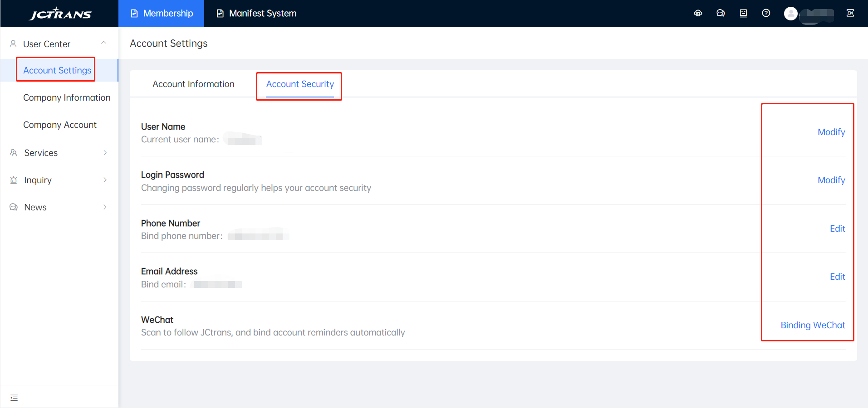Open Company Information in sidebar
This screenshot has width=868, height=408.
pyautogui.click(x=67, y=97)
